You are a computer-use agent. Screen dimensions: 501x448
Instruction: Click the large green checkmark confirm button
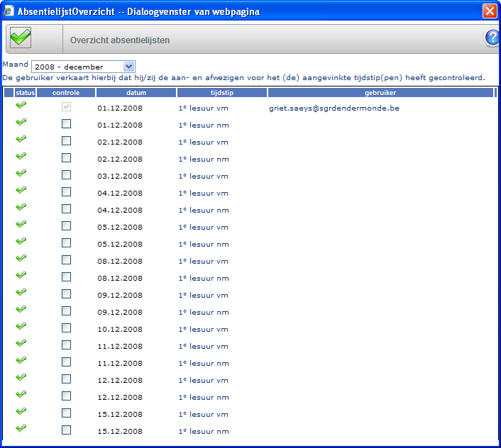pos(21,38)
